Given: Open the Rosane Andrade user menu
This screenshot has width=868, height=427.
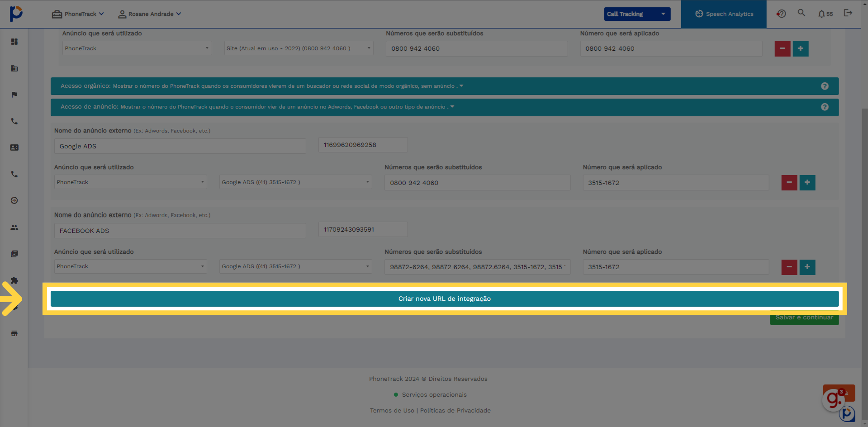Looking at the screenshot, I should point(150,14).
